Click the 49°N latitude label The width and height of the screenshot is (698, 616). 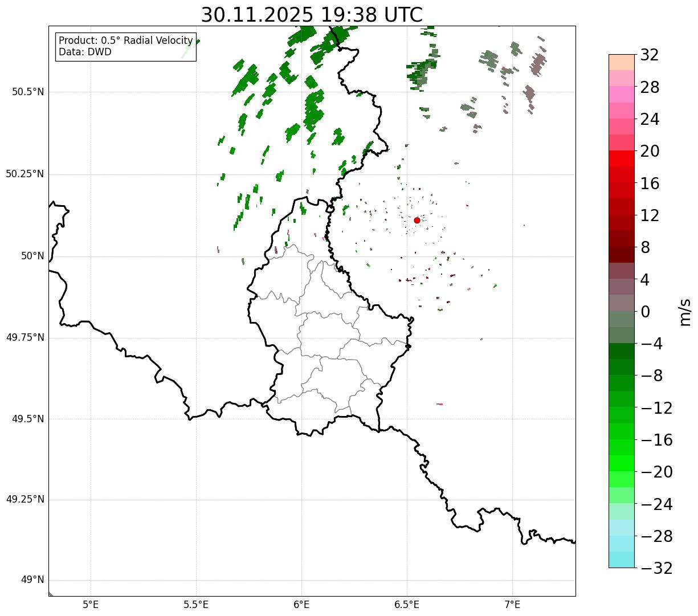coord(32,580)
